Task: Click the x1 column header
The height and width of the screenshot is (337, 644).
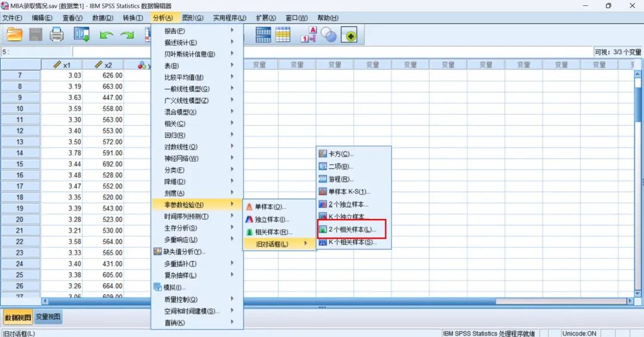Action: [x=62, y=65]
